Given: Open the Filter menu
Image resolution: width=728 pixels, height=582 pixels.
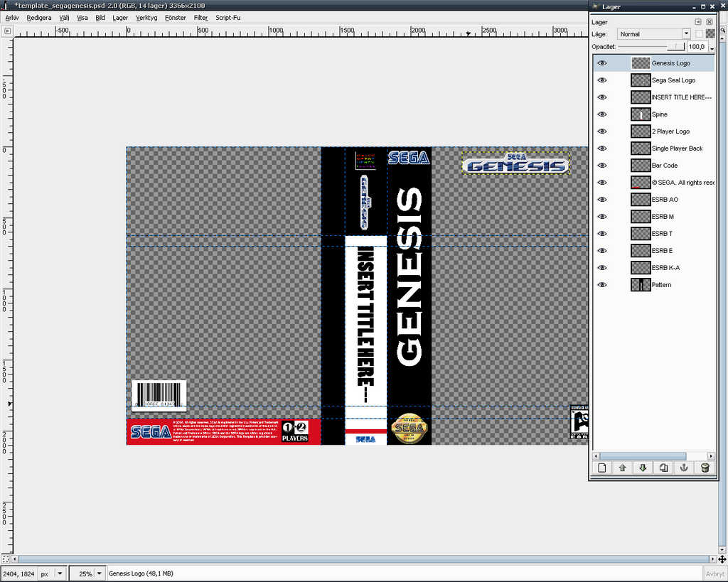Looking at the screenshot, I should pyautogui.click(x=200, y=17).
